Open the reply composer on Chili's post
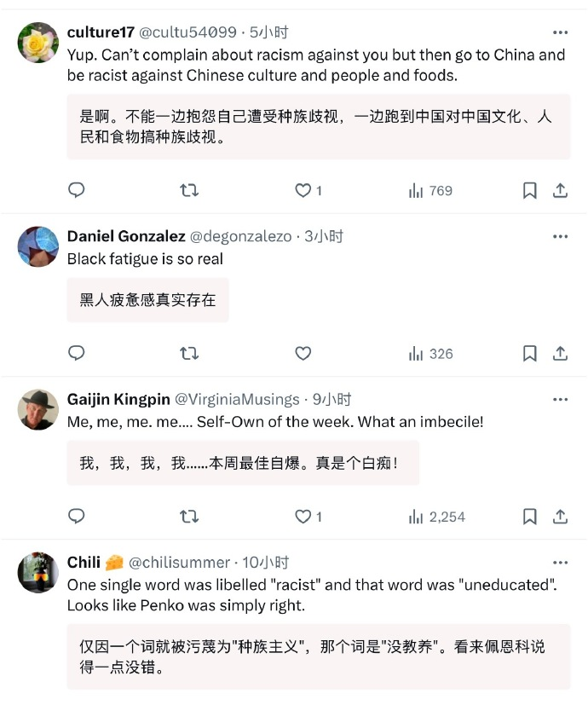588x705 pixels. click(76, 699)
